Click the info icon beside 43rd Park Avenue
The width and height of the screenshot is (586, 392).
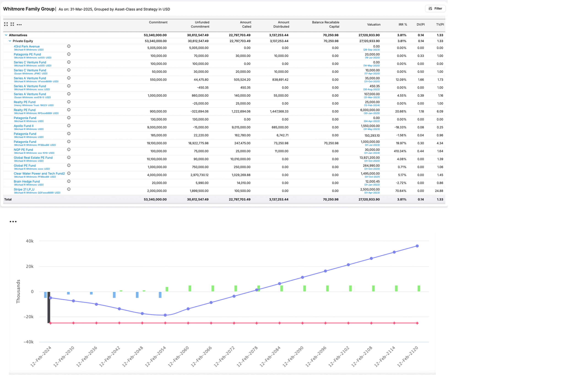[x=69, y=46]
